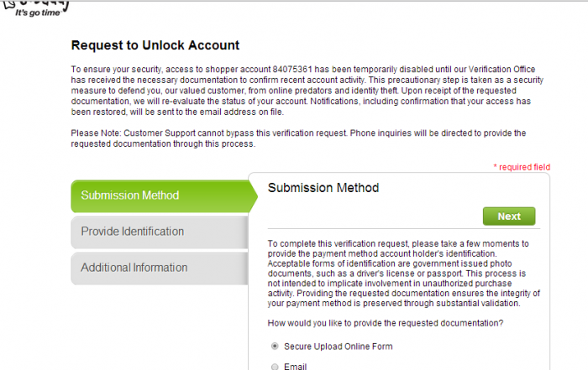Click the red required field note
This screenshot has height=370, width=588.
522,167
